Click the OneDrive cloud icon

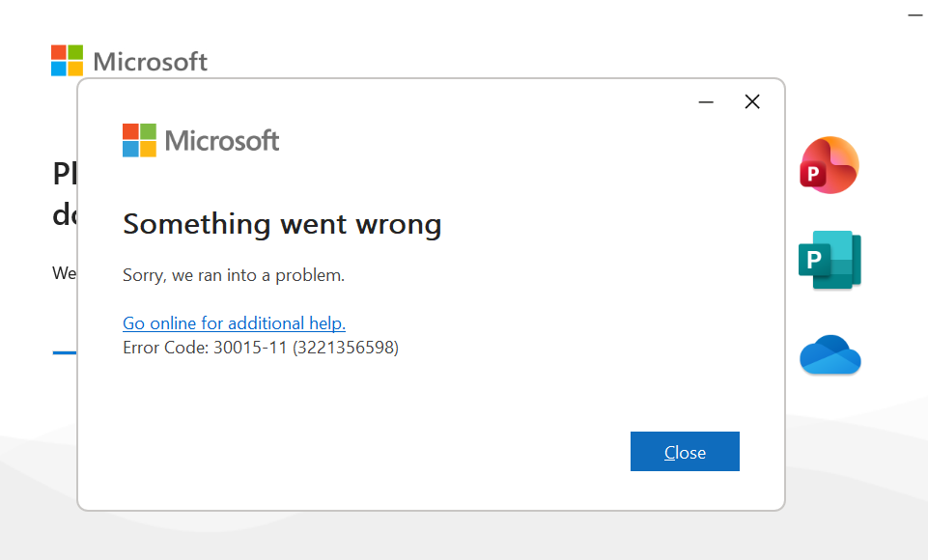pyautogui.click(x=830, y=355)
